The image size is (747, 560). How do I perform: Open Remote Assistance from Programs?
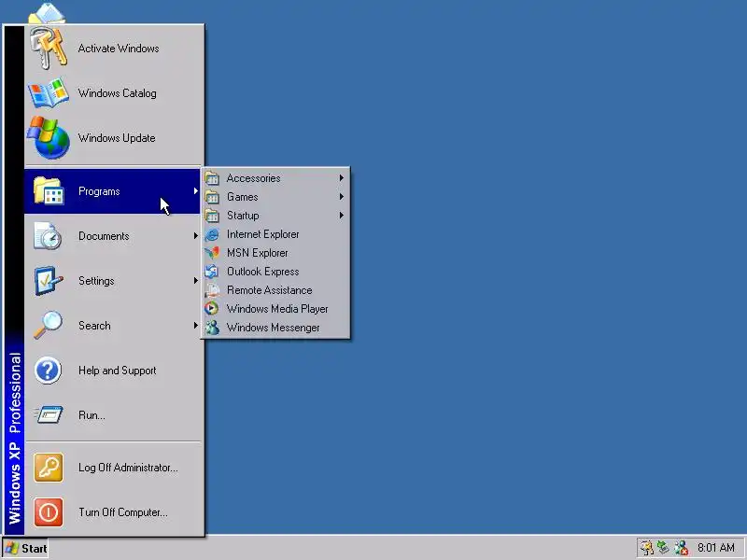pos(275,290)
